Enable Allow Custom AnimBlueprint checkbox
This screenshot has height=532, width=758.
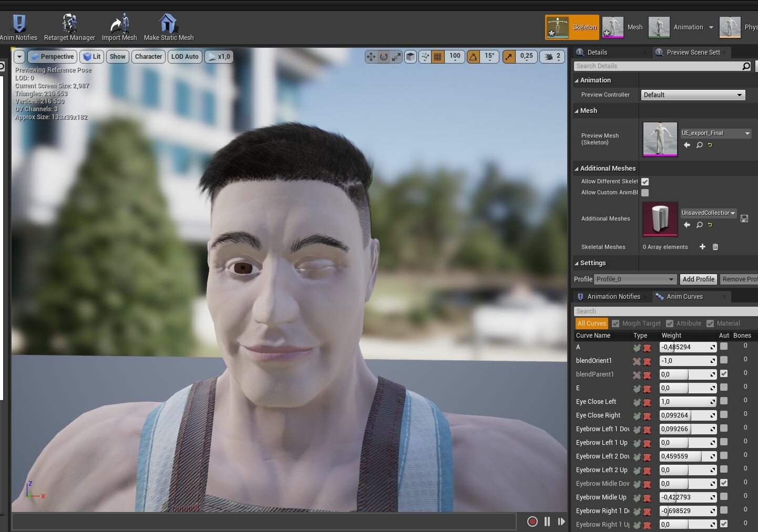point(645,193)
